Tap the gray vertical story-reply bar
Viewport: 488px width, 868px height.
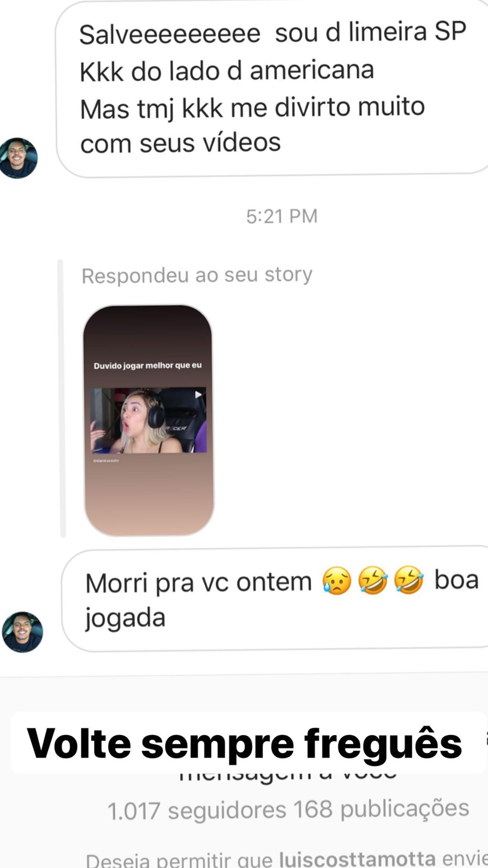(x=62, y=398)
